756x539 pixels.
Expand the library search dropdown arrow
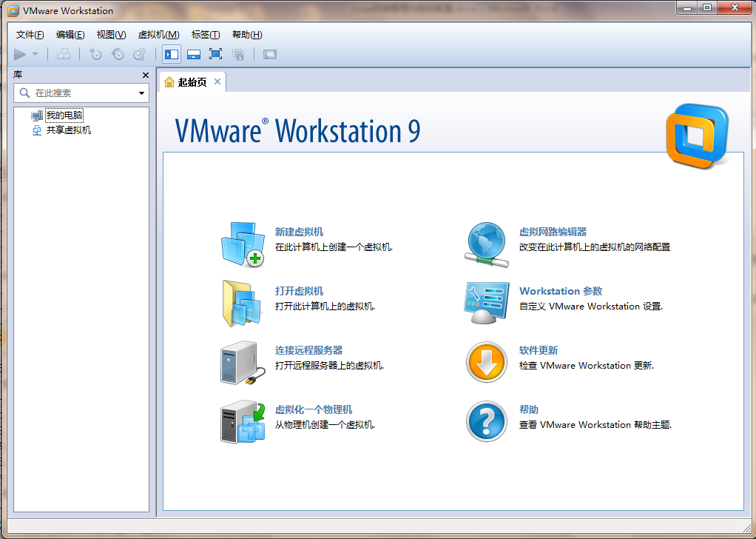point(142,93)
